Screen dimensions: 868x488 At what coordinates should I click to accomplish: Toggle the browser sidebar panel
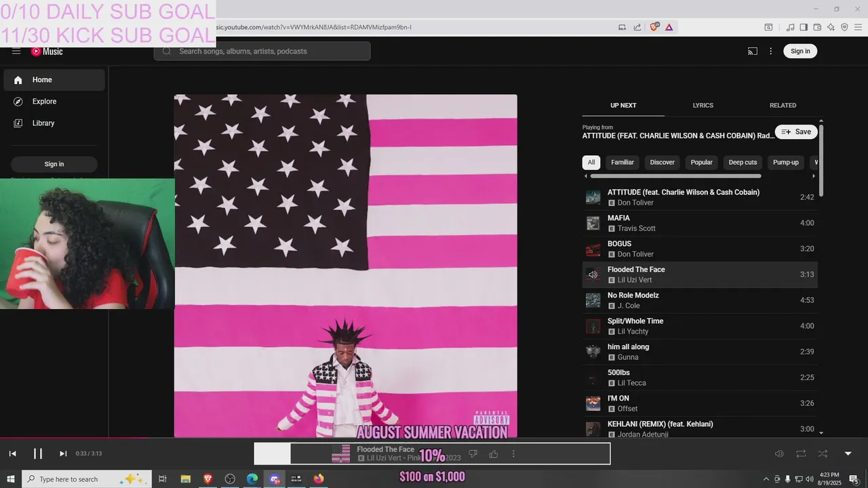click(x=804, y=27)
